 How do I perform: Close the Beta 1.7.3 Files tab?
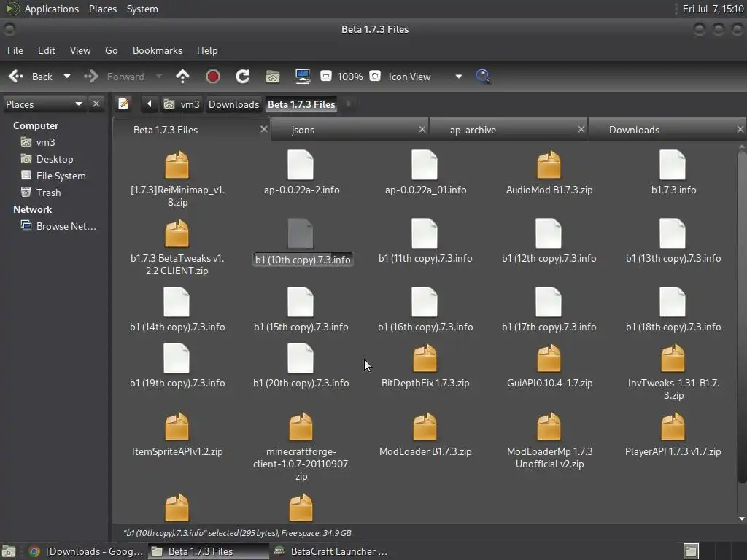[263, 129]
